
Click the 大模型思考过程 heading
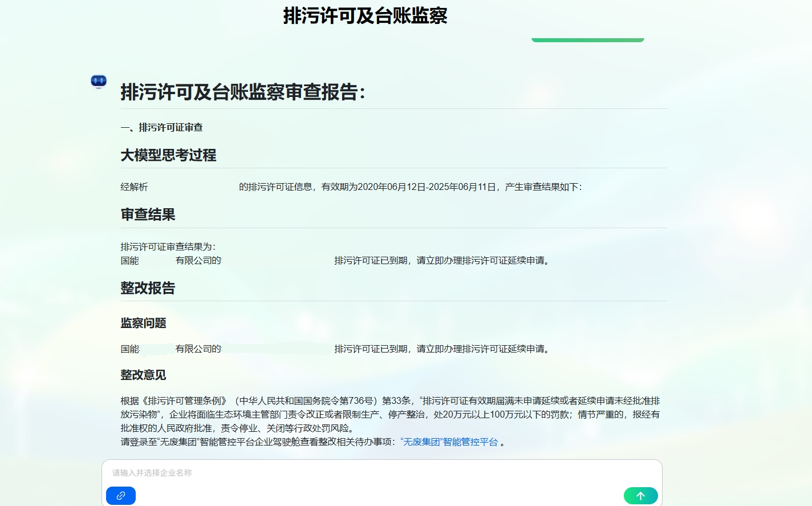coord(168,155)
